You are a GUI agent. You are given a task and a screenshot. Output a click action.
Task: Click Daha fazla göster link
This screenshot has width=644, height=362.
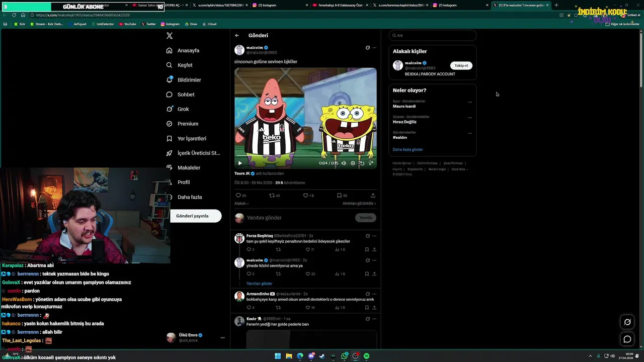tap(408, 149)
